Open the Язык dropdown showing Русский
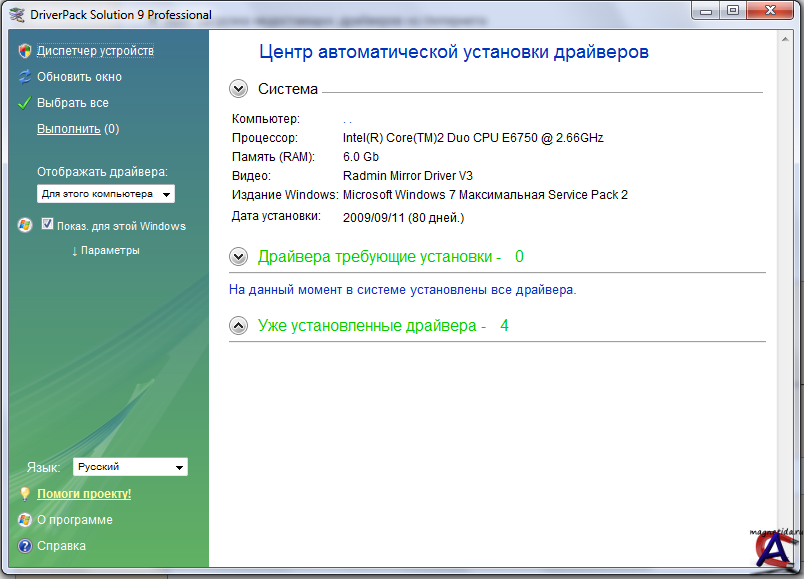The width and height of the screenshot is (804, 579). click(x=130, y=467)
